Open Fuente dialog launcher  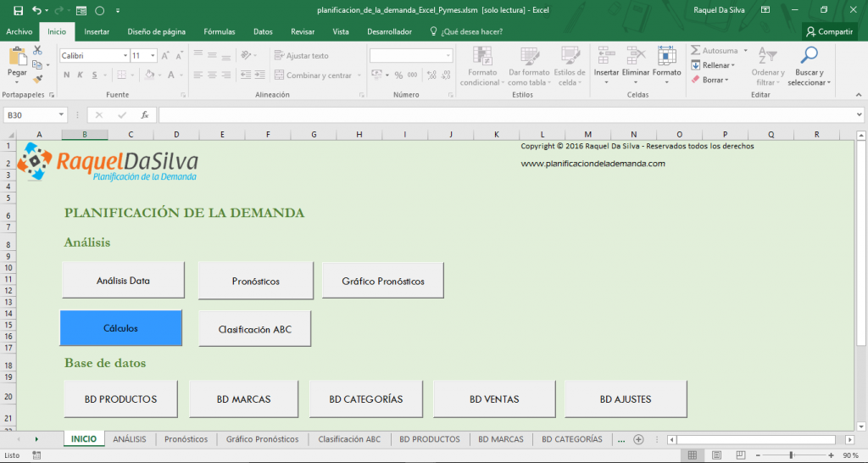coord(183,95)
